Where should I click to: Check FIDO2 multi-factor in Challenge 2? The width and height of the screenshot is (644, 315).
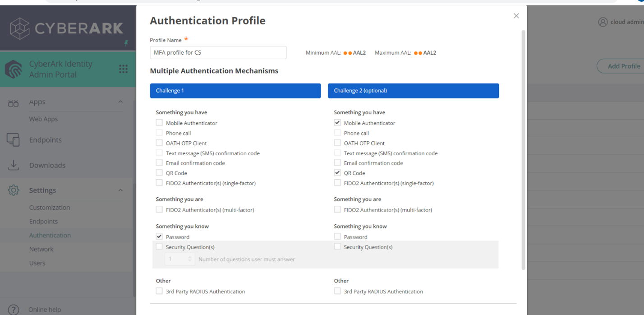(x=337, y=209)
